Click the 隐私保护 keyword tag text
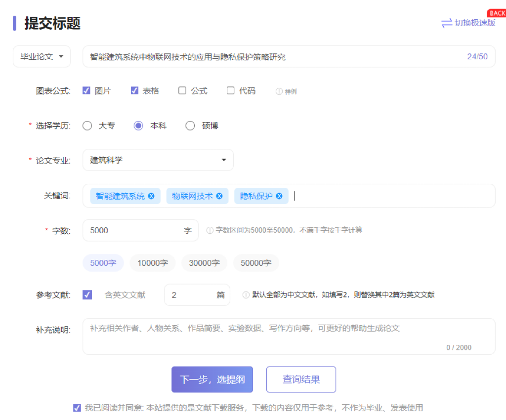Screen dimensions: 506x420 [256, 196]
